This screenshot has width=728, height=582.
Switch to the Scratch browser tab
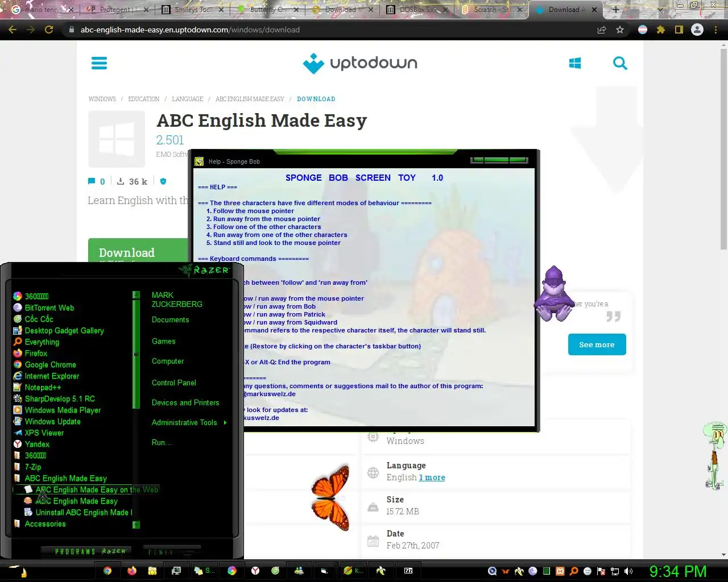tap(491, 10)
